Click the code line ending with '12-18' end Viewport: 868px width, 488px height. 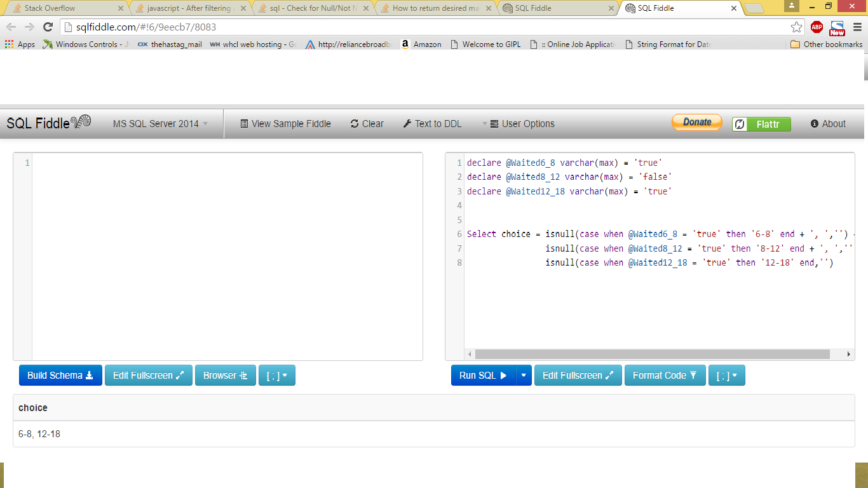point(689,262)
